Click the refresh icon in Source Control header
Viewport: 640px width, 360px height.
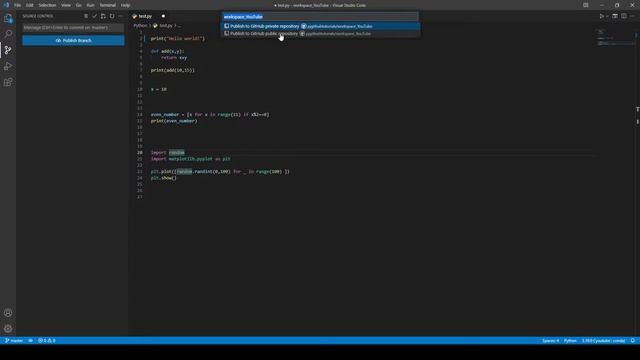click(x=112, y=16)
